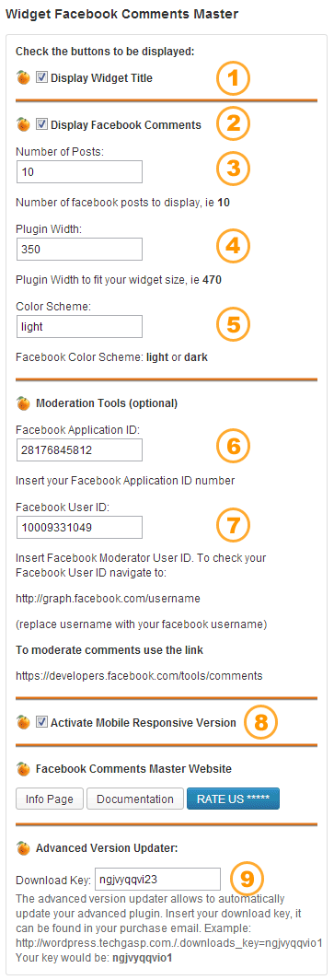Viewport: 334px width, 980px height.
Task: Click the Facebook User ID field
Action: [x=79, y=527]
